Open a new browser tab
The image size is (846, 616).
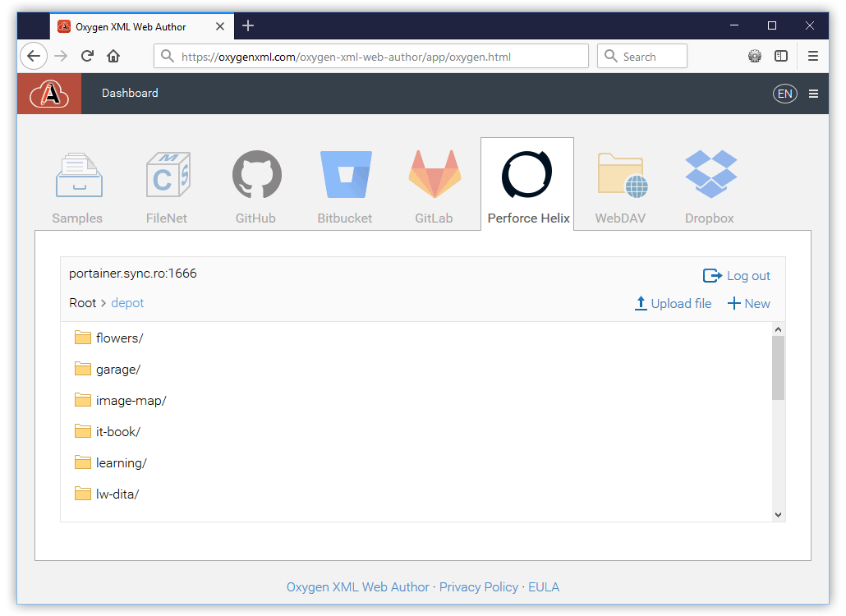tap(248, 26)
